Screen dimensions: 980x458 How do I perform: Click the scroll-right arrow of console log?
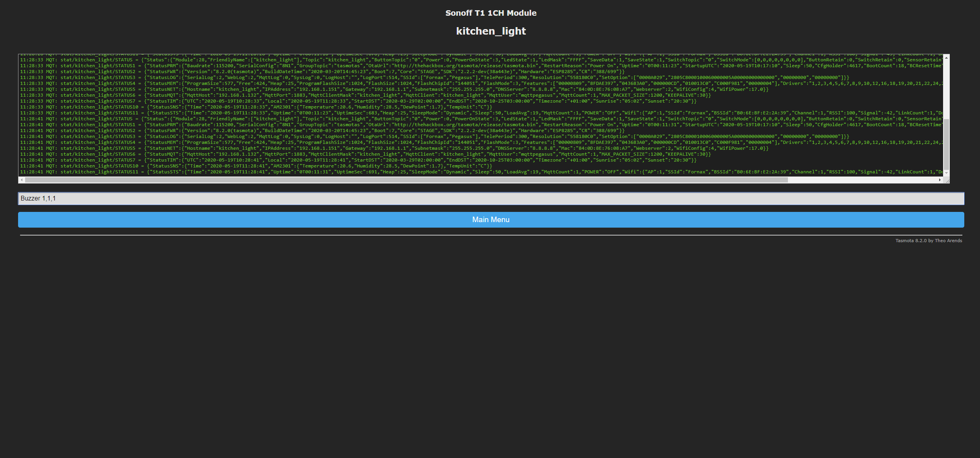click(940, 180)
